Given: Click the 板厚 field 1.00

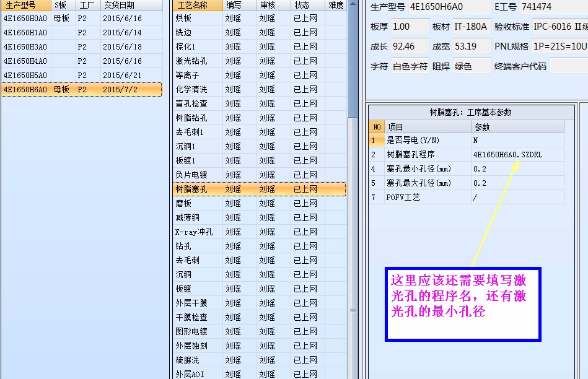Looking at the screenshot, I should pos(410,27).
